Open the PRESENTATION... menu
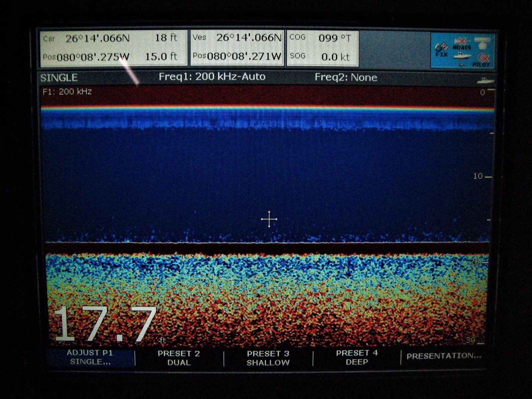532x399 pixels. pos(444,356)
